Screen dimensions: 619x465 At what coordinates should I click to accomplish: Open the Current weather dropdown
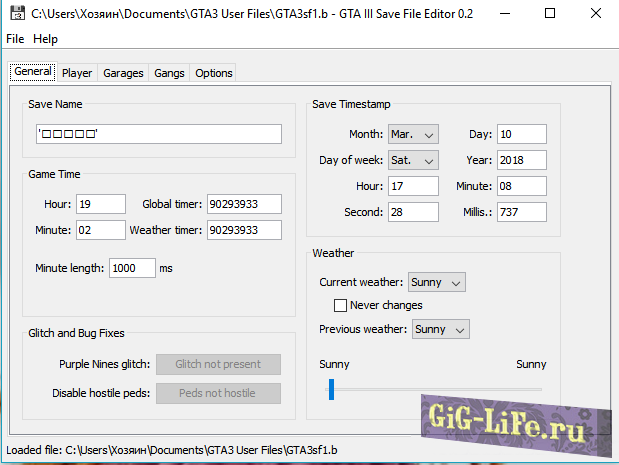(x=438, y=283)
